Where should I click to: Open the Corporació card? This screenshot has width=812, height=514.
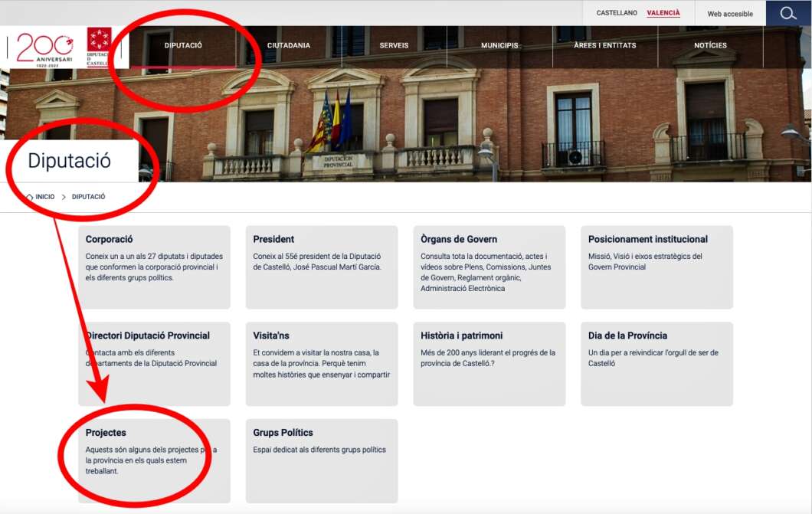[x=154, y=267]
